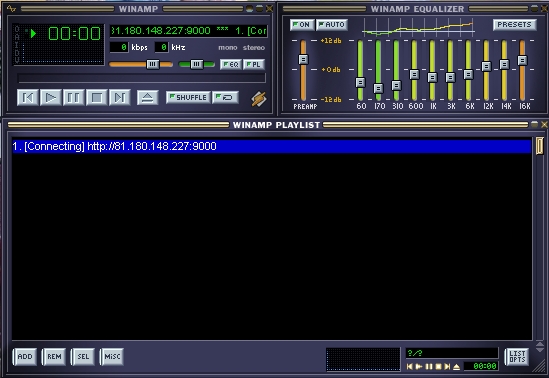
Task: Click the playlist scrollbar handle
Action: tap(540, 146)
